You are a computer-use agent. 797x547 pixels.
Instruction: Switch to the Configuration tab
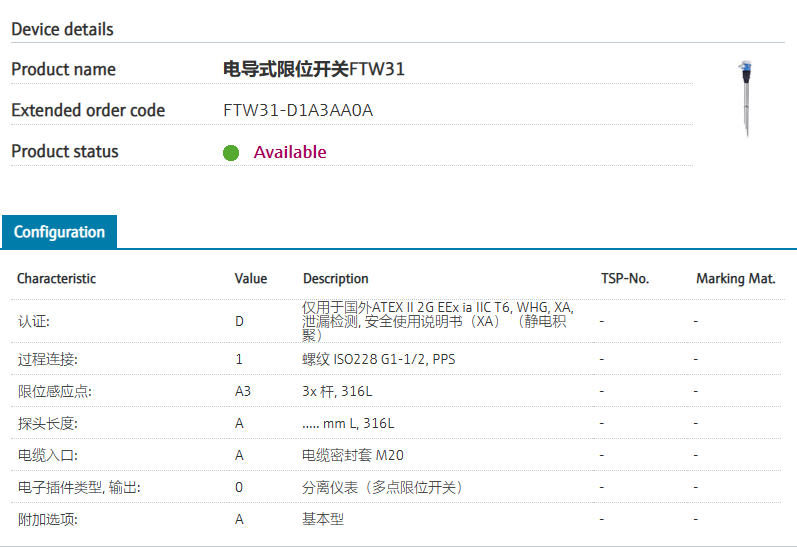click(x=59, y=232)
